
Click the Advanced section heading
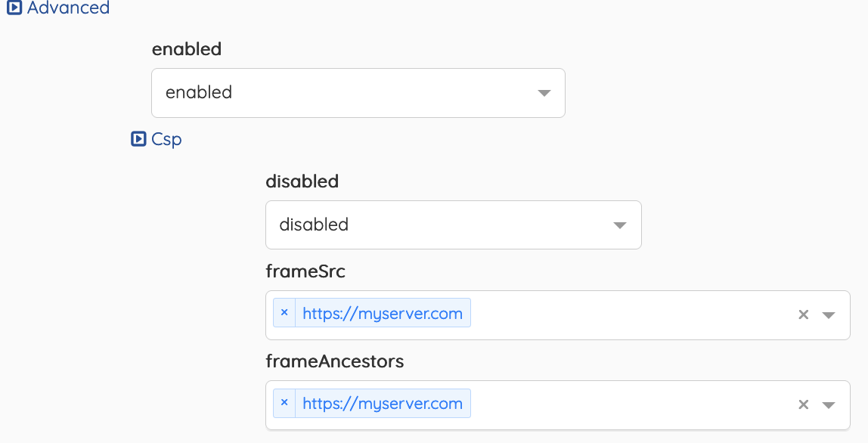click(68, 8)
